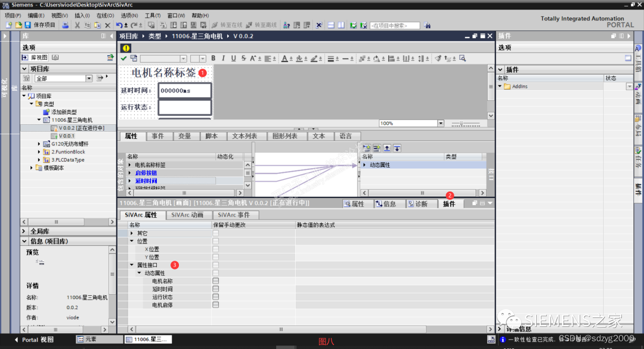
Task: Click the Library view (库视图) button
Action: point(35,57)
